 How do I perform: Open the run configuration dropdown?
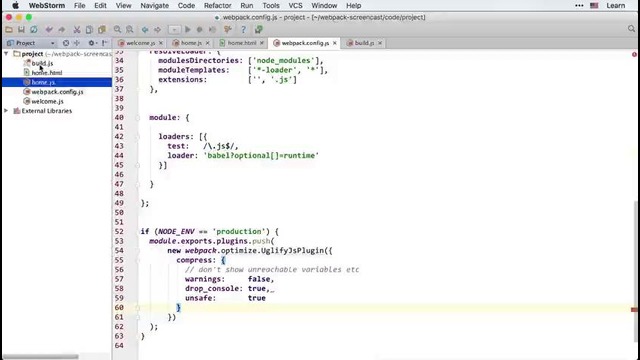click(174, 29)
